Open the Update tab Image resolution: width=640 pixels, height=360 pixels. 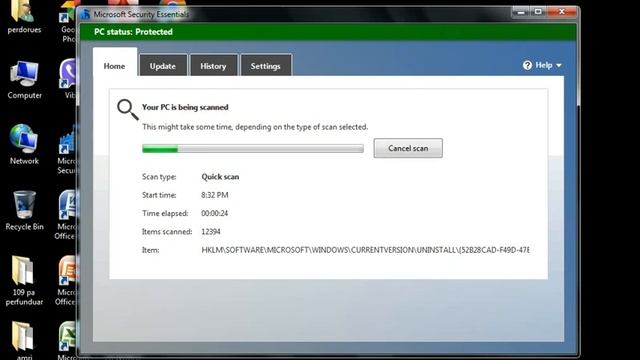point(163,66)
